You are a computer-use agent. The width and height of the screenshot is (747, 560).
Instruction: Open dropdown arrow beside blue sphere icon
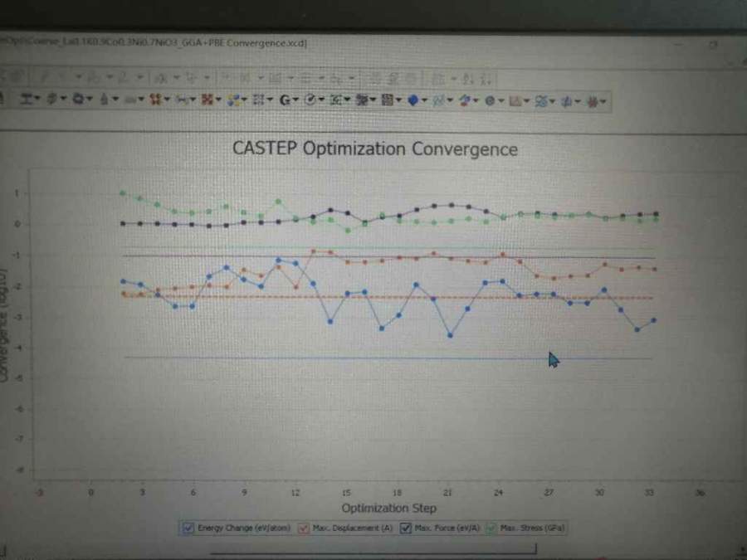point(423,100)
